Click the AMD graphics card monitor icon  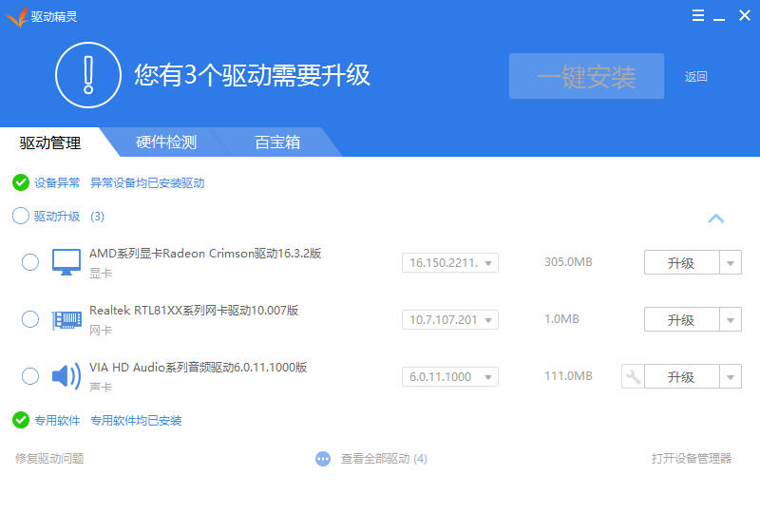pyautogui.click(x=66, y=262)
